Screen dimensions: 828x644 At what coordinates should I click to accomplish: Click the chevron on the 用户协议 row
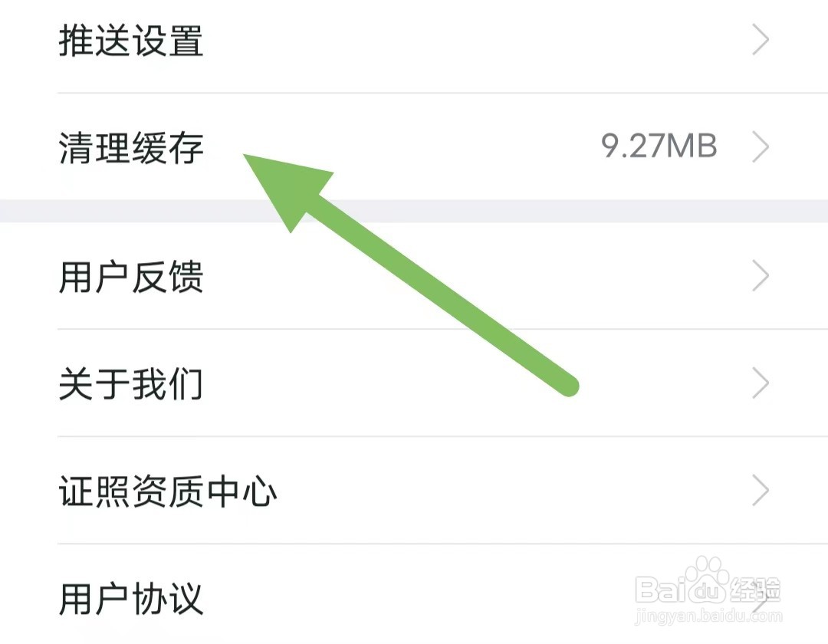pos(761,598)
